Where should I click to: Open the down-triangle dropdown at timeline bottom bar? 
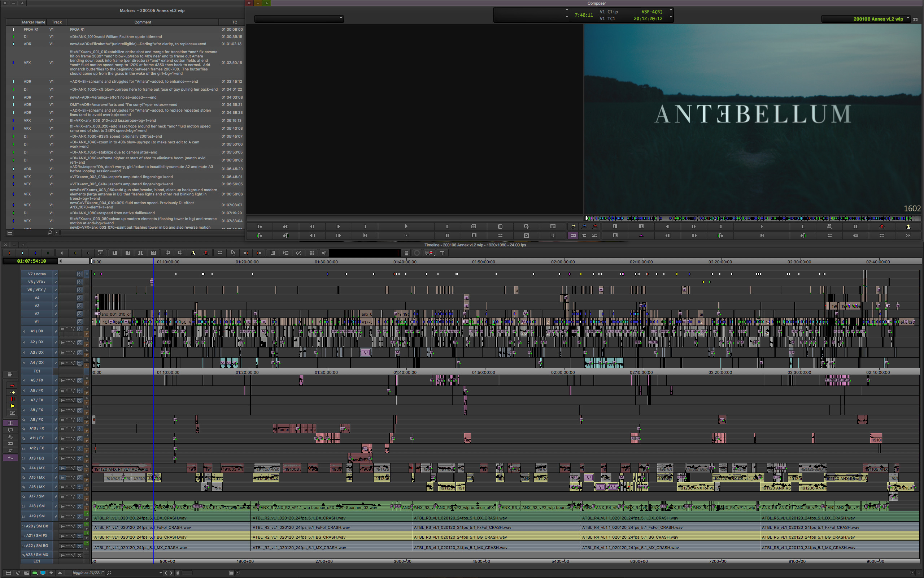[x=51, y=573]
